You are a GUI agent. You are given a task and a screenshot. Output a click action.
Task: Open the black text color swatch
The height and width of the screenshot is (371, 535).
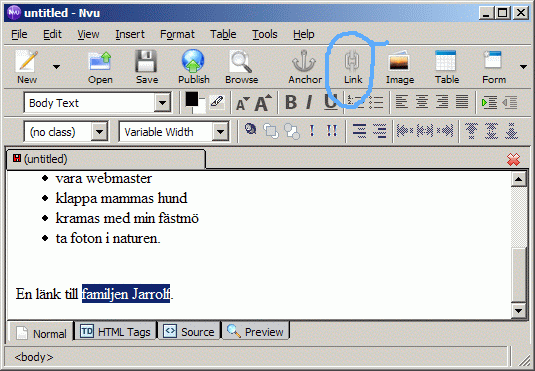coord(191,99)
